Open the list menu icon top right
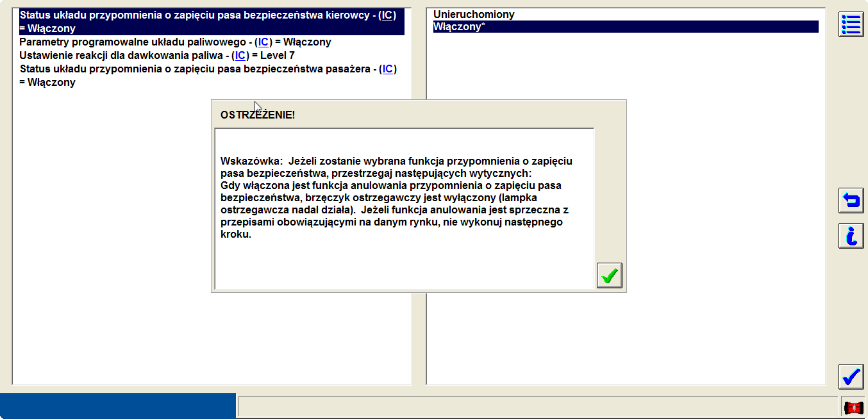868x419 pixels. 851,24
